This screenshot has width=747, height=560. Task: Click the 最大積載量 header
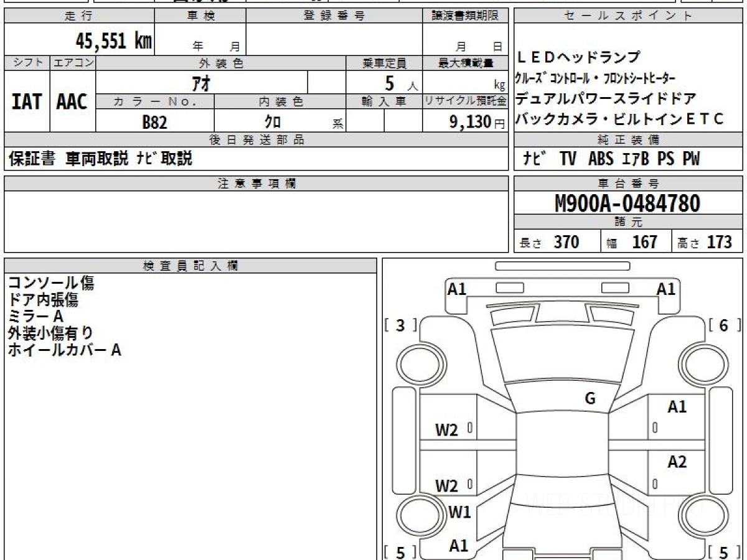pos(465,63)
